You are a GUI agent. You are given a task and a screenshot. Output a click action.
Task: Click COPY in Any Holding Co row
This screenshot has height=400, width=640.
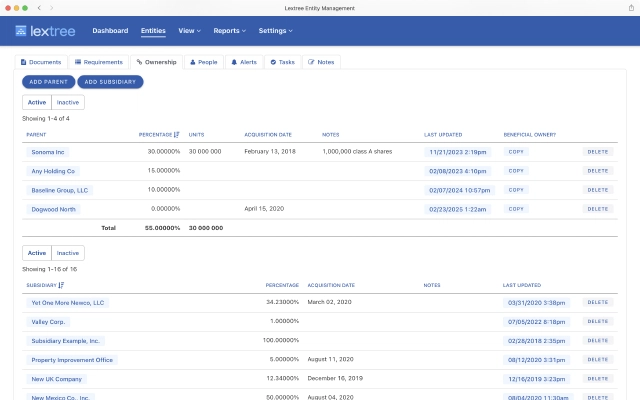coord(516,171)
